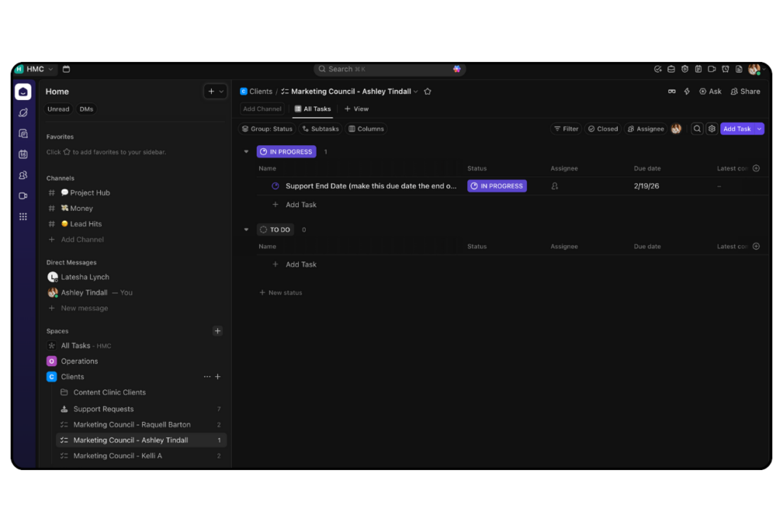Start a Clip recording from the top bar
This screenshot has height=532, width=783.
(712, 69)
